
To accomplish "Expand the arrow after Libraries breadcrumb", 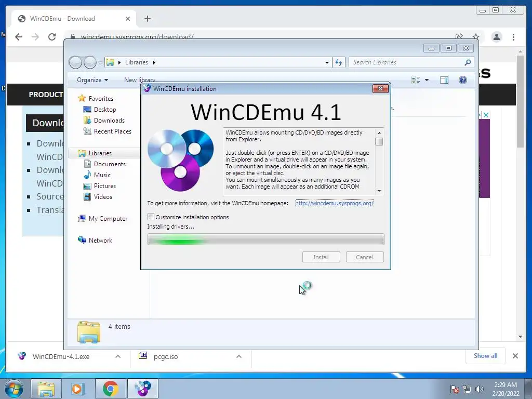I will [154, 62].
